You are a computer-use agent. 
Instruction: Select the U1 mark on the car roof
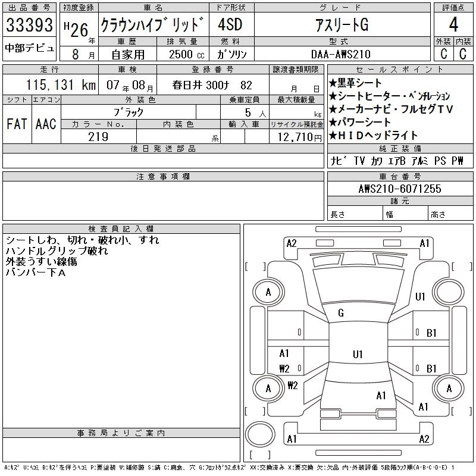point(357,355)
